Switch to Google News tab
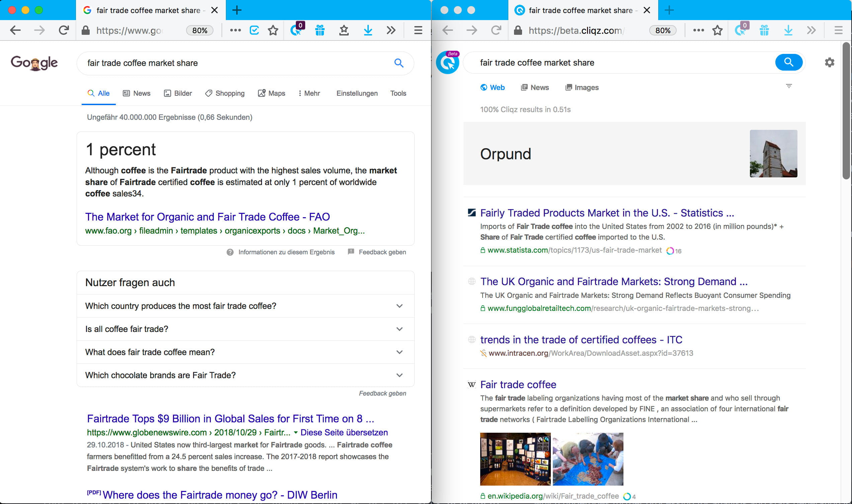 point(137,93)
